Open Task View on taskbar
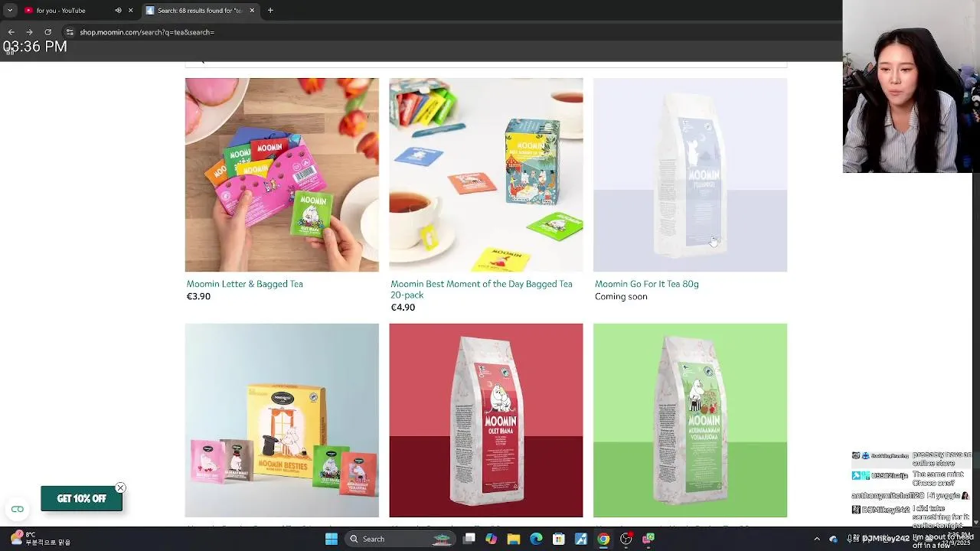The width and height of the screenshot is (980, 551). pyautogui.click(x=469, y=539)
